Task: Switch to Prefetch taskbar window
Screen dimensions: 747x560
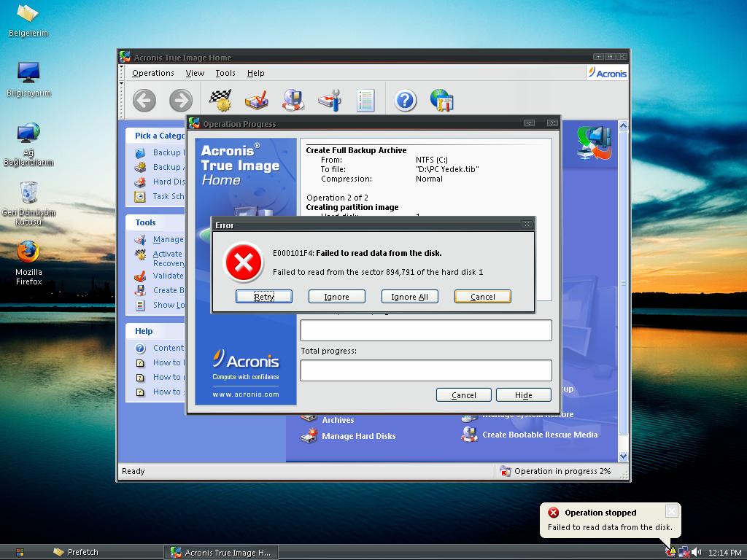Action: tap(76, 552)
